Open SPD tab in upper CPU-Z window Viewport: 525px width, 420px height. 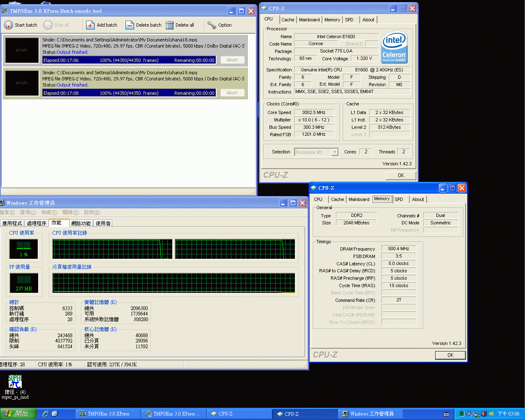pyautogui.click(x=349, y=20)
